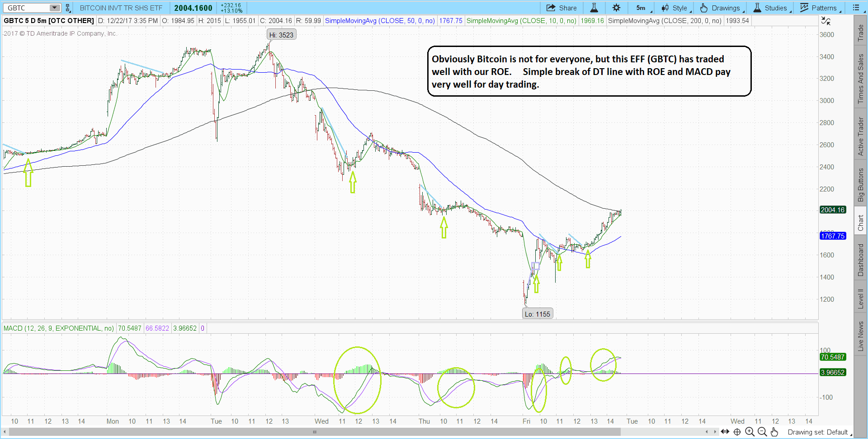868x439 pixels.
Task: Toggle the Level II side panel
Action: [861, 299]
